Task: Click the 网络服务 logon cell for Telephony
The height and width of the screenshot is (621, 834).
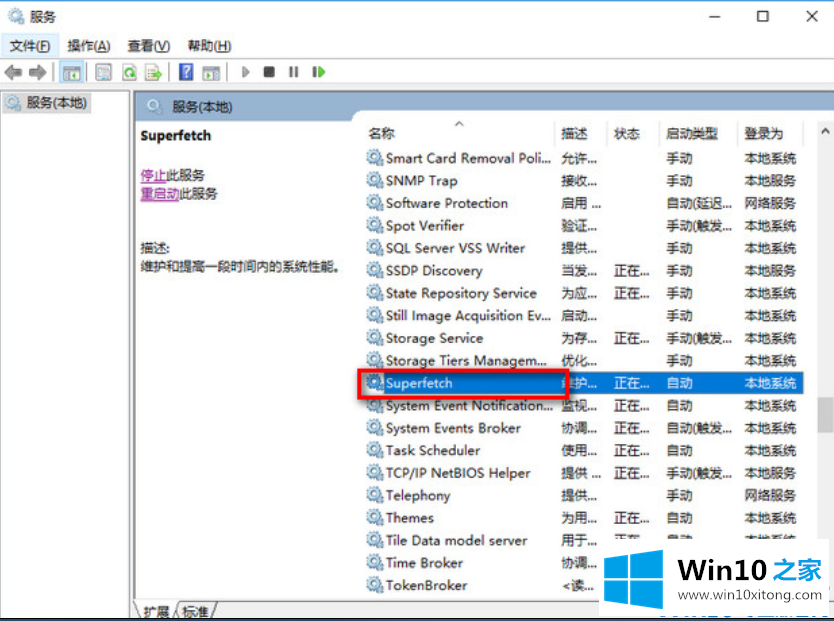Action: tap(770, 495)
